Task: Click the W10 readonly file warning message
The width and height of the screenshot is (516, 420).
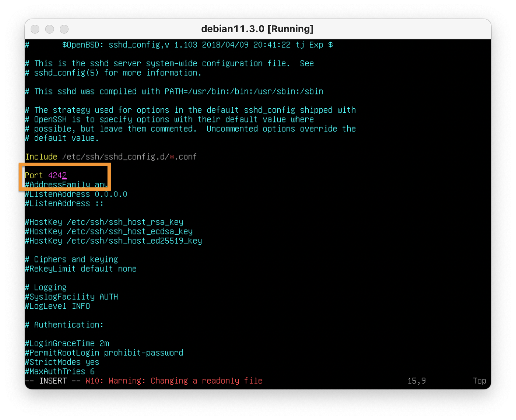Action: tap(174, 381)
